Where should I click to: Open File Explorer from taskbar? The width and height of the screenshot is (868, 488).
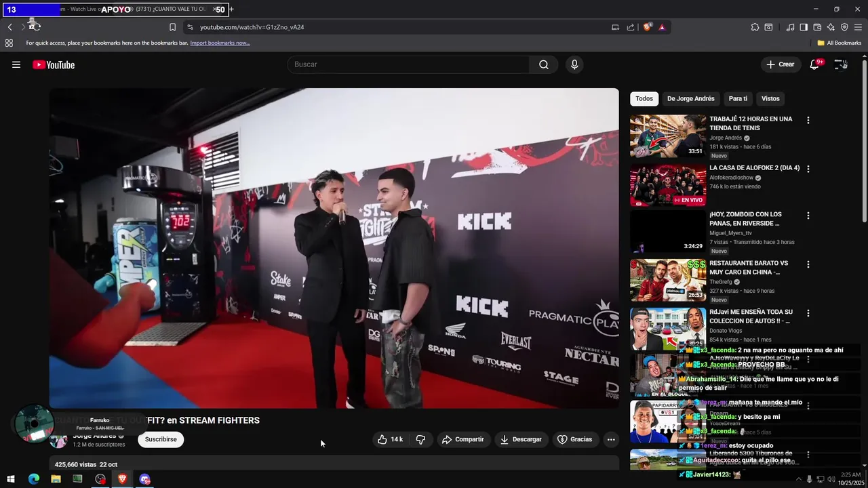tap(56, 479)
